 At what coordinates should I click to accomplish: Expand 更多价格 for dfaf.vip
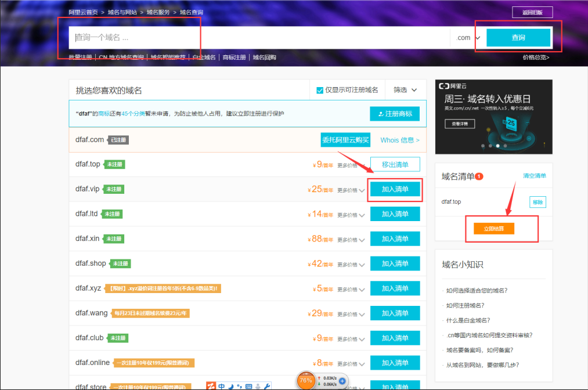click(x=351, y=190)
